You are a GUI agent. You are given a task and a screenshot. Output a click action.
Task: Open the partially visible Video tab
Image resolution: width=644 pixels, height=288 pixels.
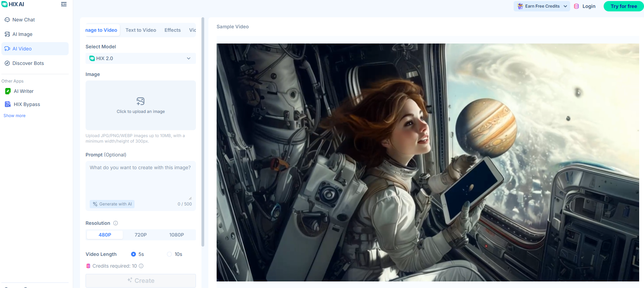tap(192, 30)
